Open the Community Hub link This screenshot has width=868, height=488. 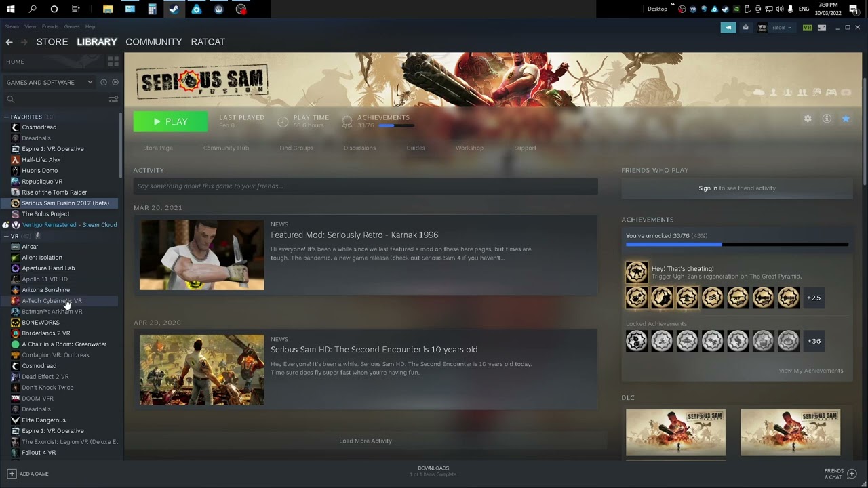[x=226, y=148]
